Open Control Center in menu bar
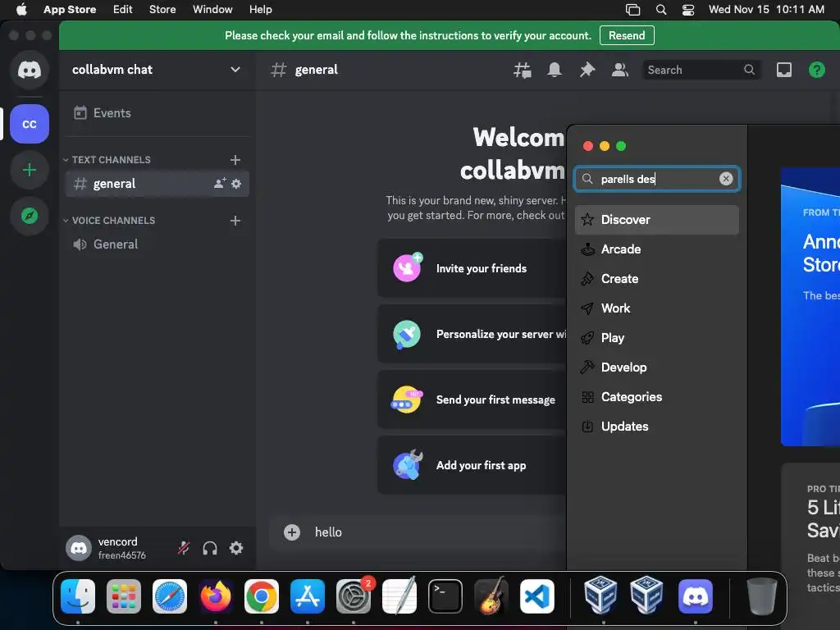 click(x=688, y=10)
